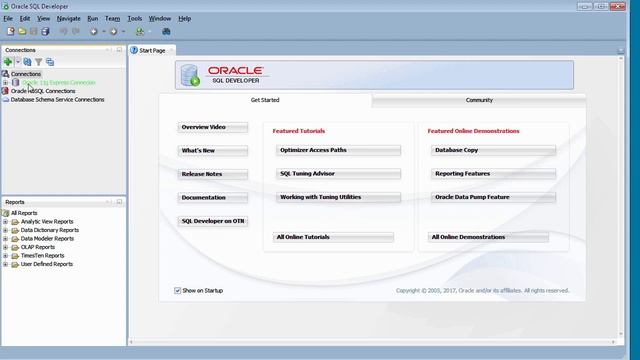
Task: Expand the TimesTen Reports node
Action: (x=5, y=256)
